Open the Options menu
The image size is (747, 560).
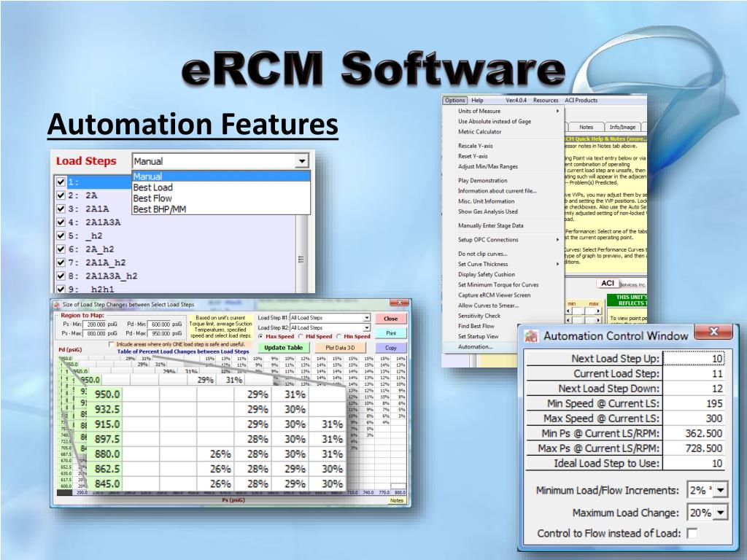[x=455, y=101]
